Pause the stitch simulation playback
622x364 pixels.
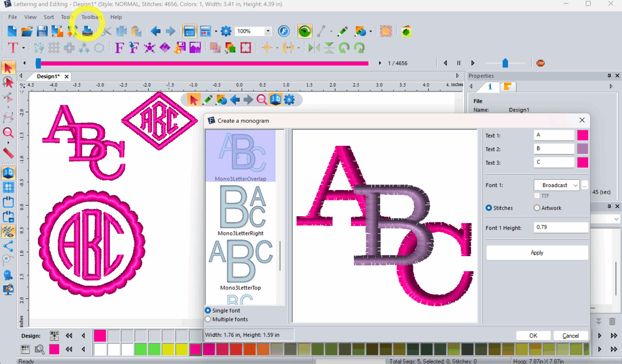click(458, 63)
